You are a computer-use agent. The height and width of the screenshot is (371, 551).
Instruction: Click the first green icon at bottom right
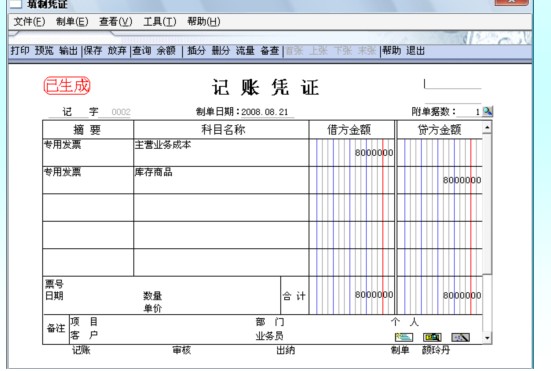[404, 337]
